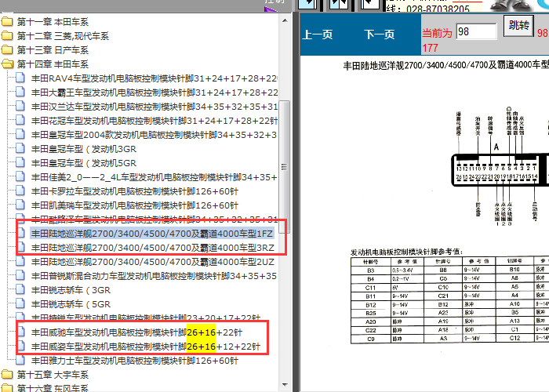Image resolution: width=549 pixels, height=392 pixels.
Task: Go to previous page with 上一页
Action: 317,34
